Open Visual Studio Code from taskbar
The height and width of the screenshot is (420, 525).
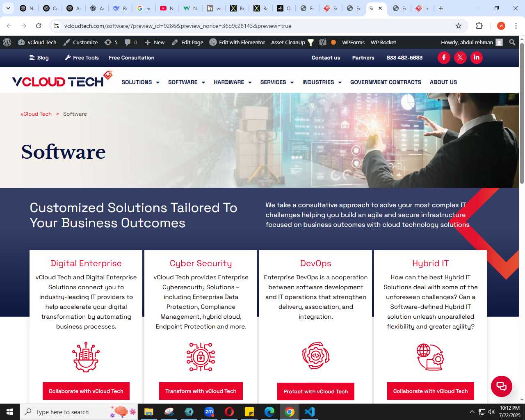(310, 412)
